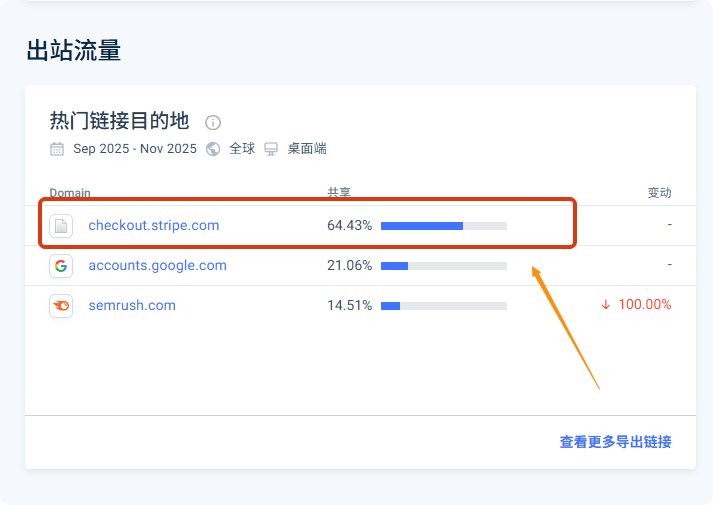Click the 21.06% value
713x505 pixels.
[349, 265]
